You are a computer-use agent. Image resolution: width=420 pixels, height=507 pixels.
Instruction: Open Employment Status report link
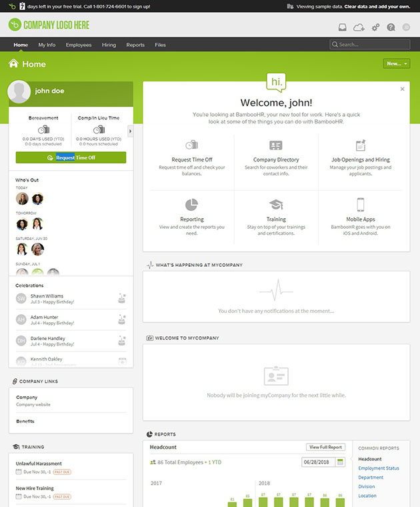pos(379,468)
